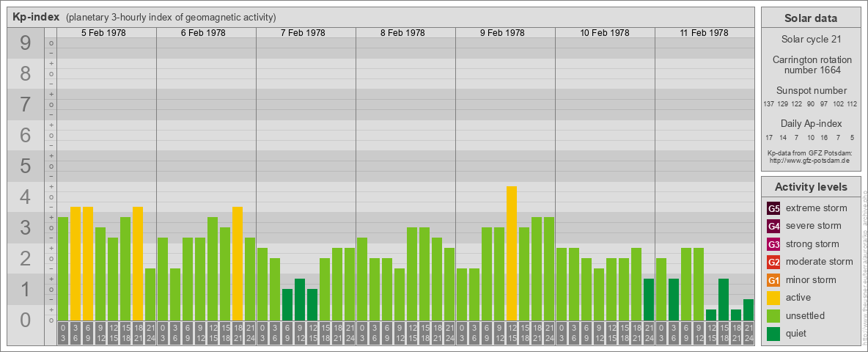Click the 0-3 bar on 5 Feb 1978

(x=63, y=269)
